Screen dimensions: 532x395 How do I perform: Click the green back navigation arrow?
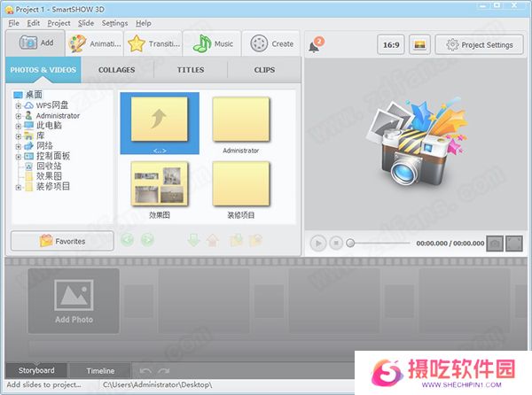click(127, 240)
